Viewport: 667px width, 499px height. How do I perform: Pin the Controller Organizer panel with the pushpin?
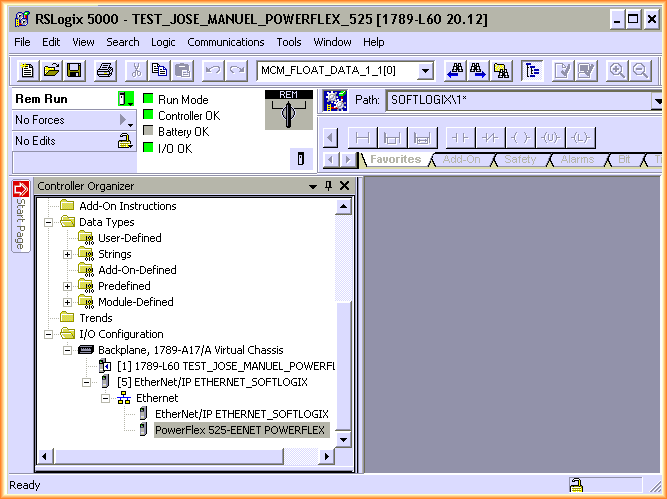328,186
